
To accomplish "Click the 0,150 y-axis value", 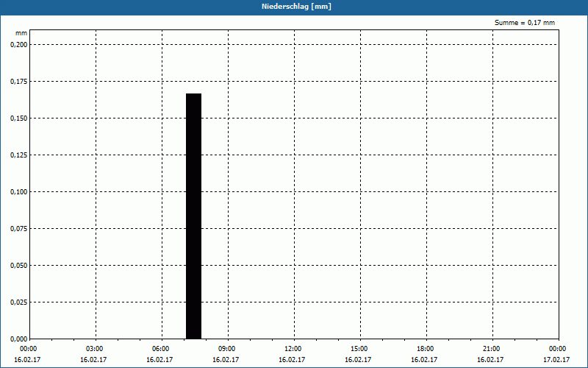I will (x=19, y=118).
